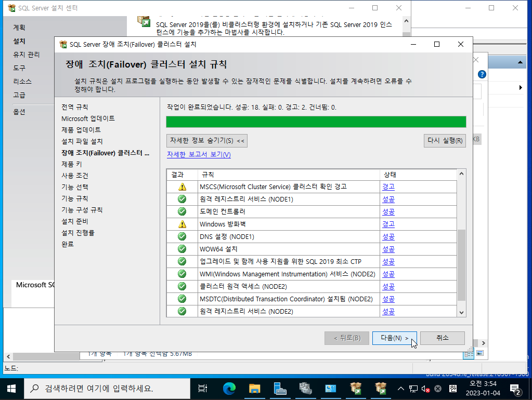Select 설치 in Installation Center sidebar
Image resolution: width=532 pixels, height=400 pixels.
19,41
